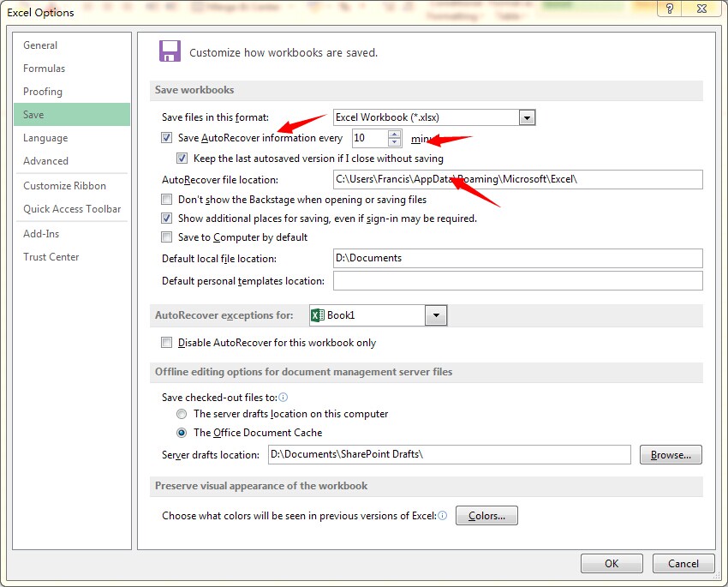Enable Don't show the Backstage checkbox
Image resolution: width=728 pixels, height=587 pixels.
pos(166,200)
